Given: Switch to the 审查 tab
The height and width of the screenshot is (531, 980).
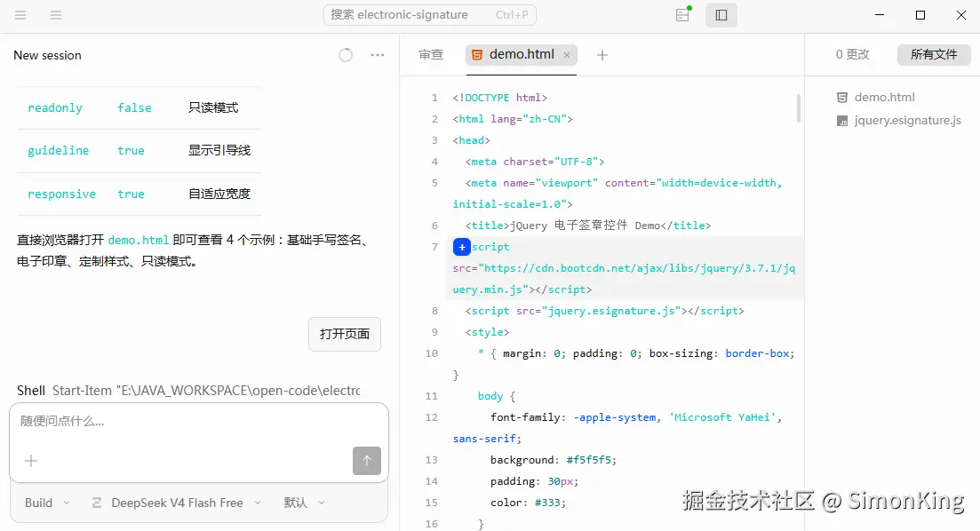Looking at the screenshot, I should point(431,55).
